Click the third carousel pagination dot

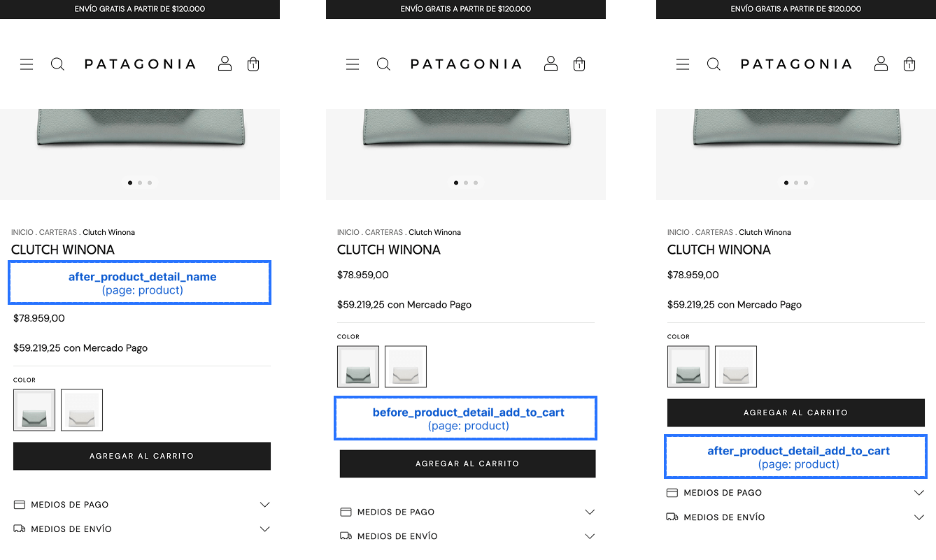[x=150, y=182]
